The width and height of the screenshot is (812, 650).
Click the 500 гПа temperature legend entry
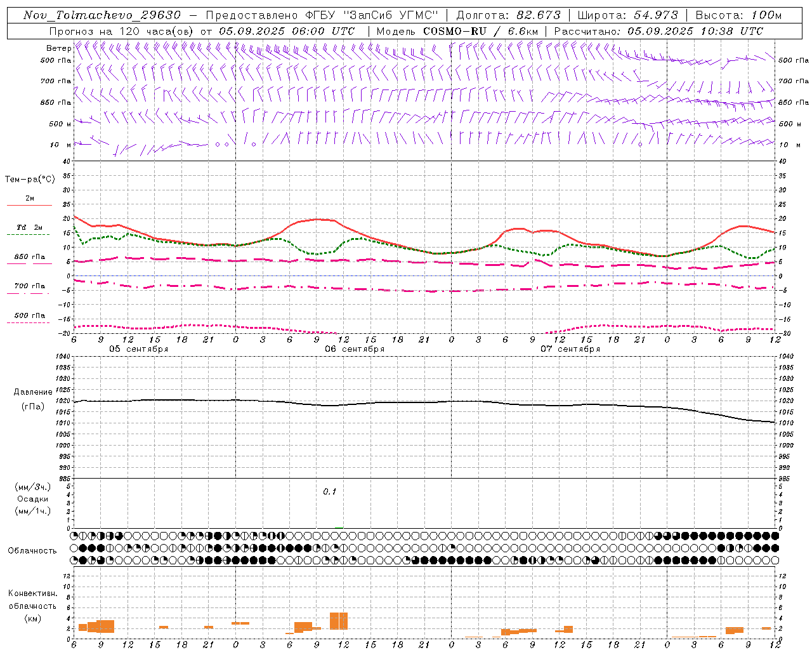tap(29, 315)
